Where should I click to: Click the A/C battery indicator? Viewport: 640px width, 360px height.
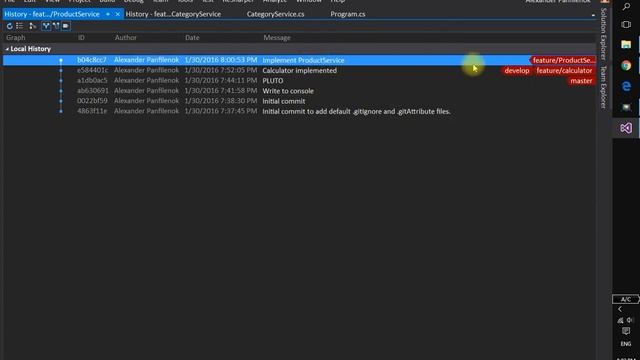click(x=626, y=299)
